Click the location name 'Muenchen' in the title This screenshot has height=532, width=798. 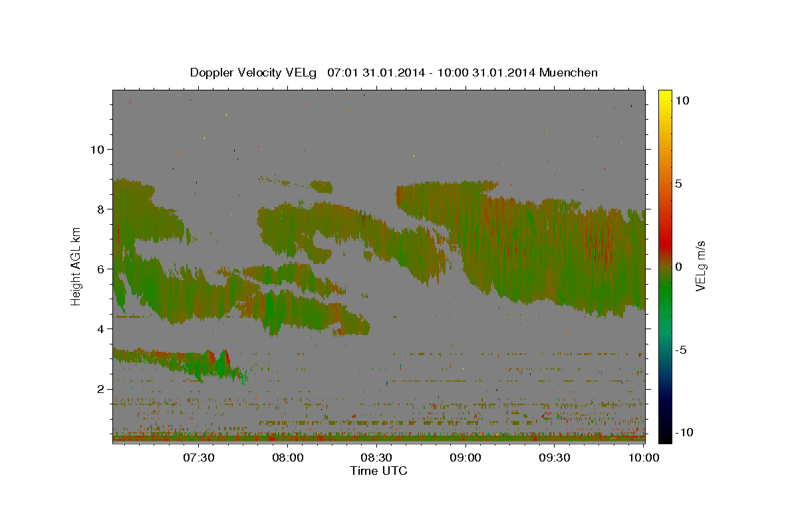(x=569, y=72)
